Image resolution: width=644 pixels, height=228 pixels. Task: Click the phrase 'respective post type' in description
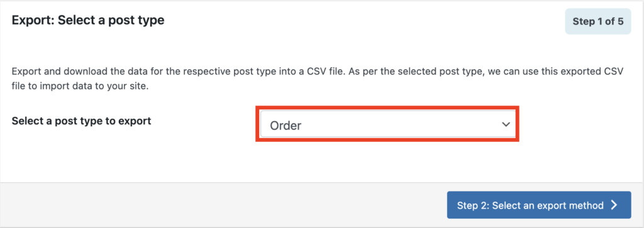[223, 72]
